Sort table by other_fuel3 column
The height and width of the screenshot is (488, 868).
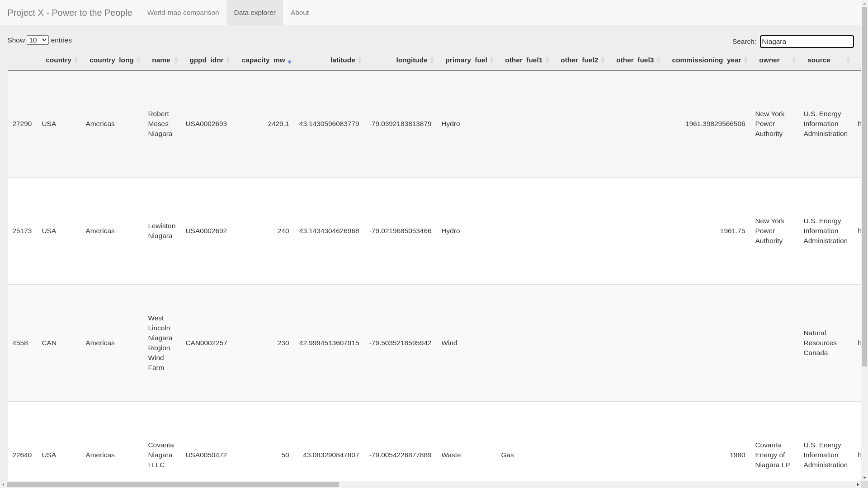(635, 60)
